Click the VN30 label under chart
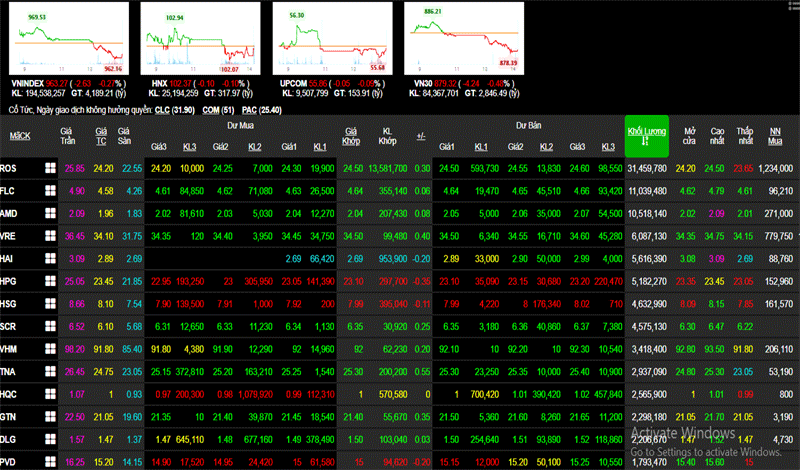The width and height of the screenshot is (800, 470). point(423,84)
